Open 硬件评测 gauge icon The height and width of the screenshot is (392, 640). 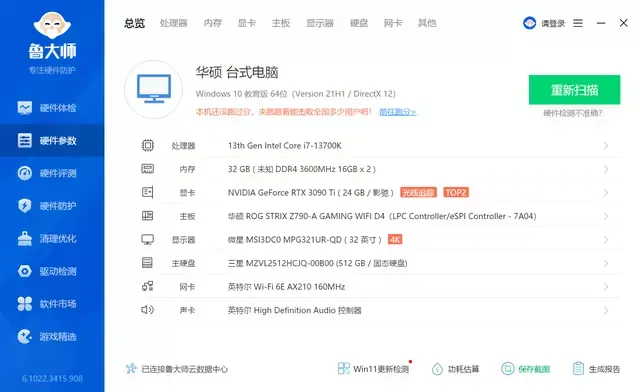[x=25, y=173]
